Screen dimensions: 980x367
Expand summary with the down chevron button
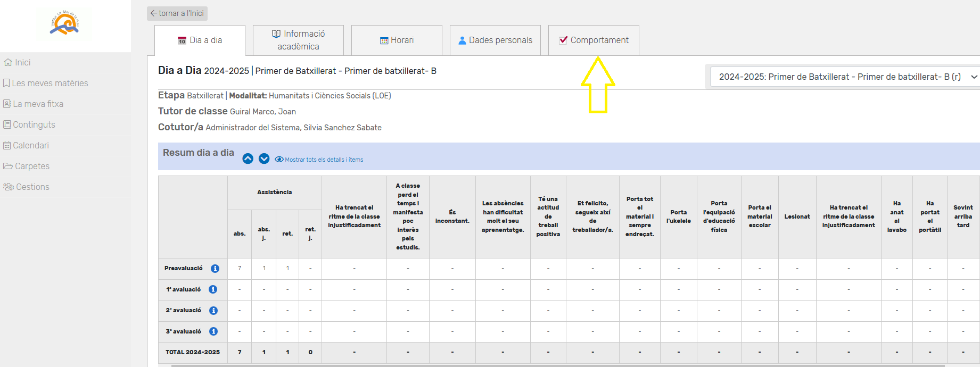[264, 159]
